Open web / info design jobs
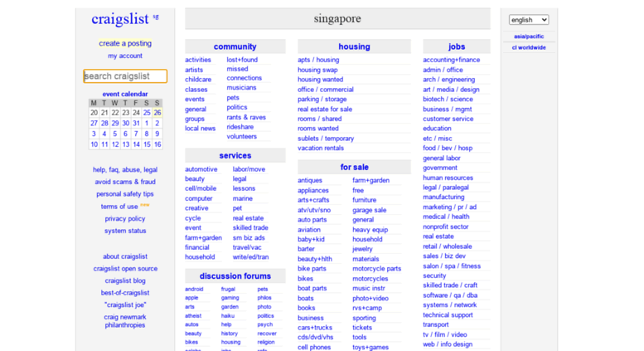644x351 pixels. tap(448, 344)
